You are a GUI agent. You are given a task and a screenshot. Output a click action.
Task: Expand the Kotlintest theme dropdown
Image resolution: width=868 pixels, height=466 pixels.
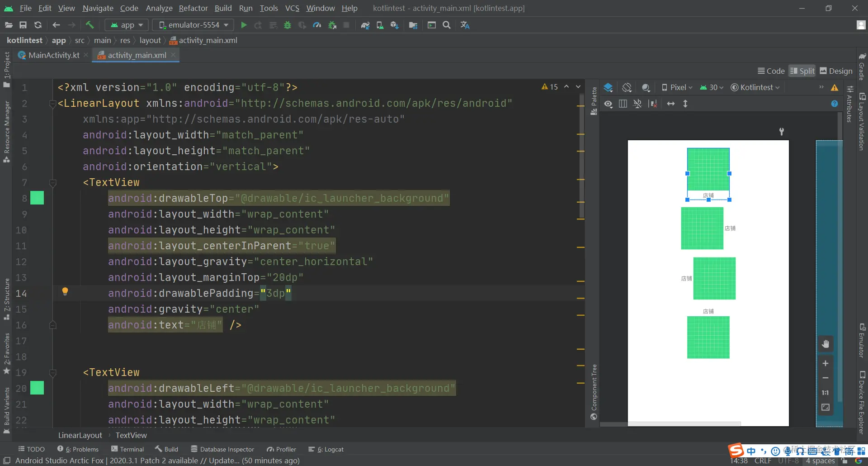(x=755, y=87)
